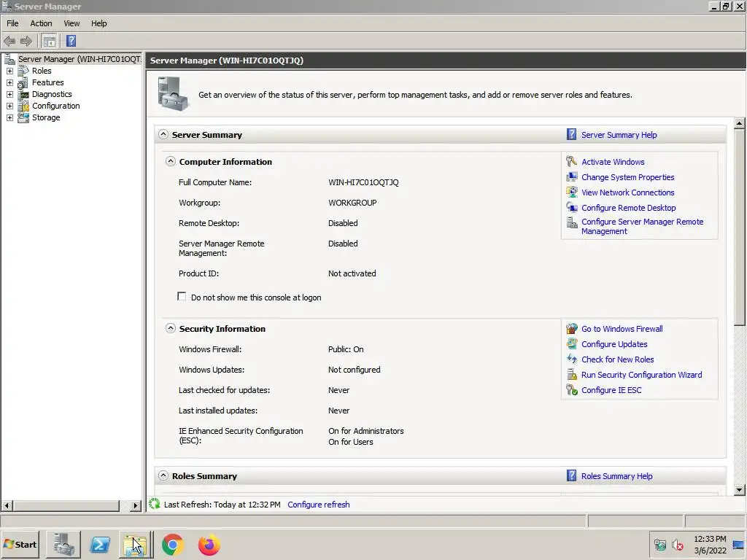Viewport: 747px width, 560px height.
Task: Open Windows PowerShell from the taskbar
Action: [100, 544]
